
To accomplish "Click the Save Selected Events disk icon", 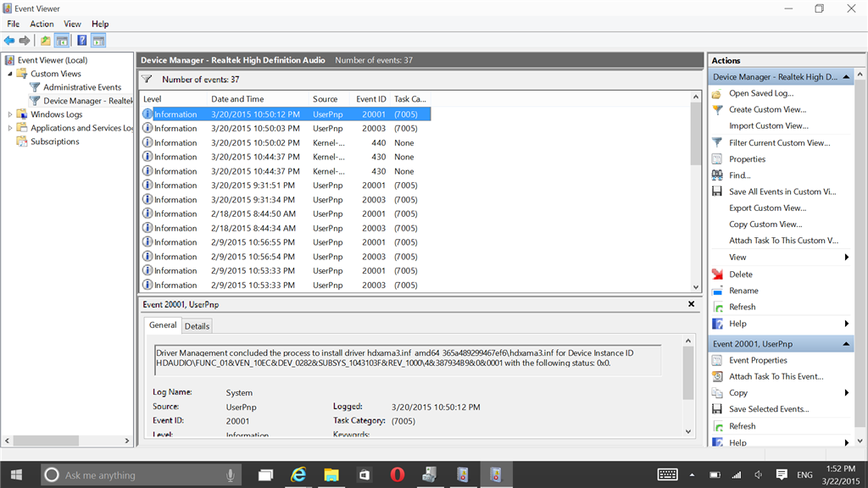I will click(717, 409).
